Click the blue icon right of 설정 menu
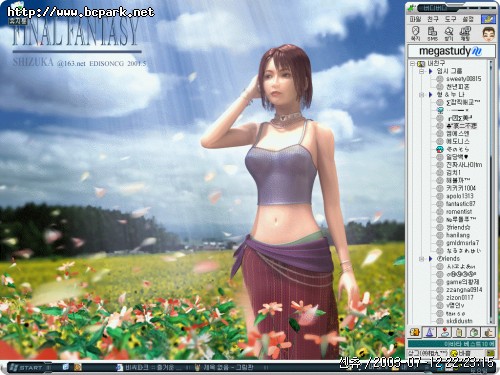The height and width of the screenshot is (375, 500). [x=488, y=19]
